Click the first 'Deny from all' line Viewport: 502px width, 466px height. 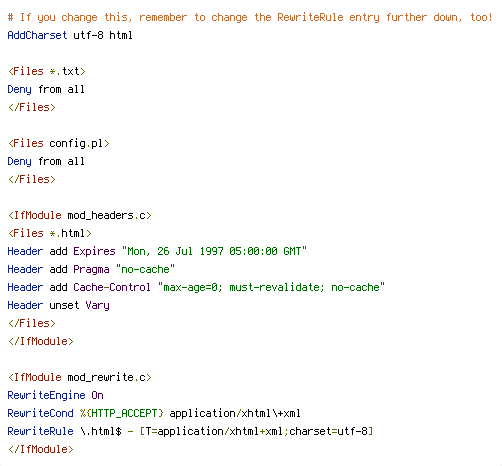point(46,89)
